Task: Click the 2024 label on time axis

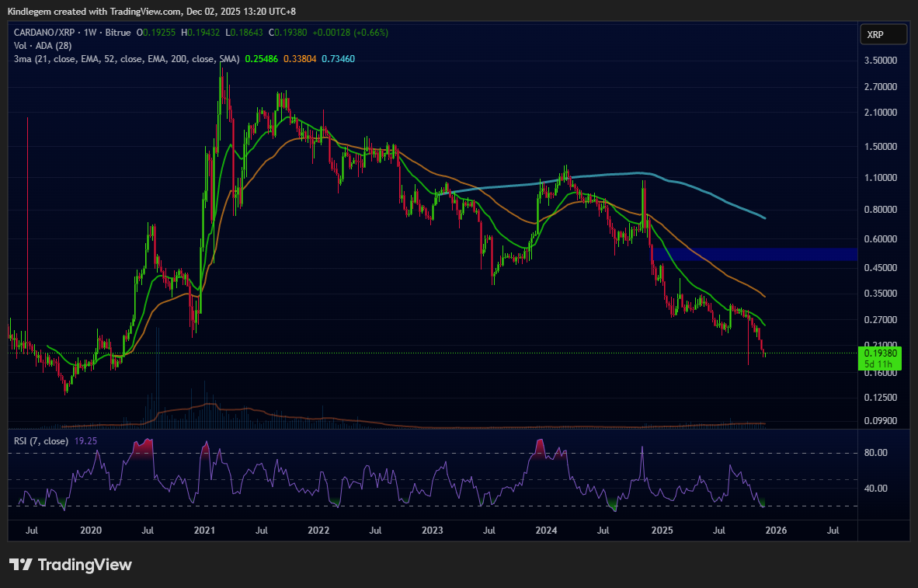Action: 546,531
